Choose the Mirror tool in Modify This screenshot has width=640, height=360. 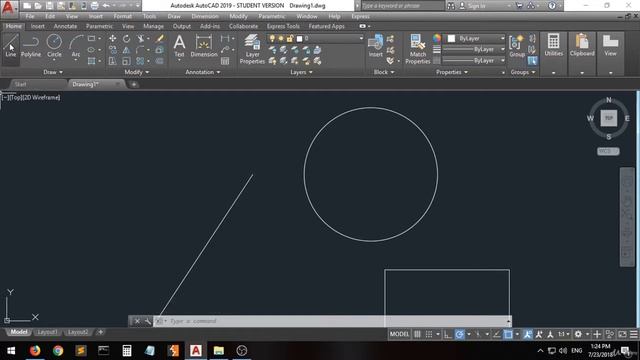(127, 50)
